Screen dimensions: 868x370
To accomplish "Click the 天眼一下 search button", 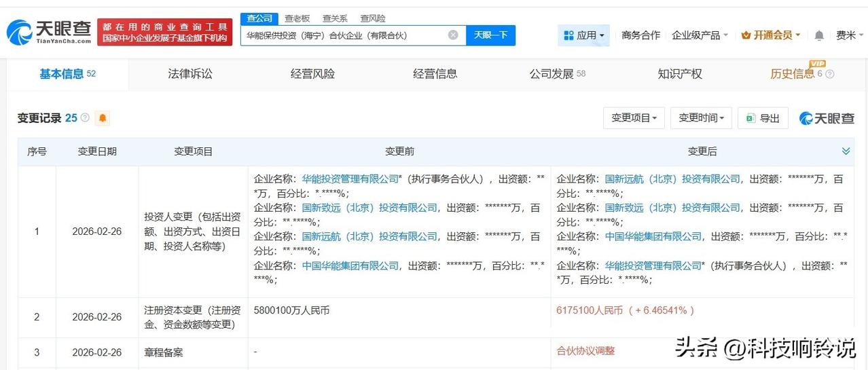I will click(490, 35).
